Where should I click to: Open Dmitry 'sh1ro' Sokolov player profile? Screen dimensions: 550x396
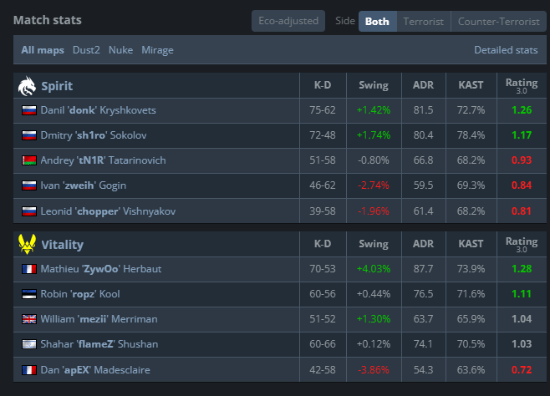[x=94, y=135]
